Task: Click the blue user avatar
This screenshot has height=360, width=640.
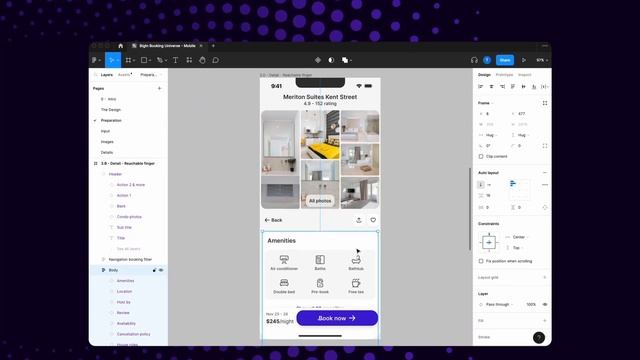Action: pos(487,60)
